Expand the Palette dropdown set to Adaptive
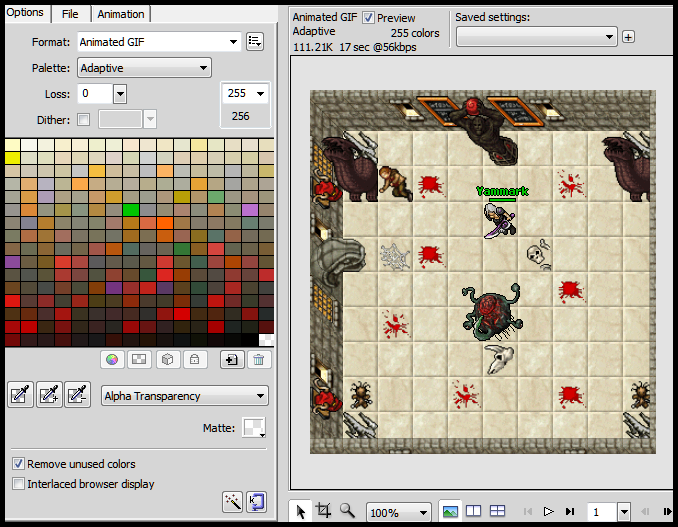 144,68
